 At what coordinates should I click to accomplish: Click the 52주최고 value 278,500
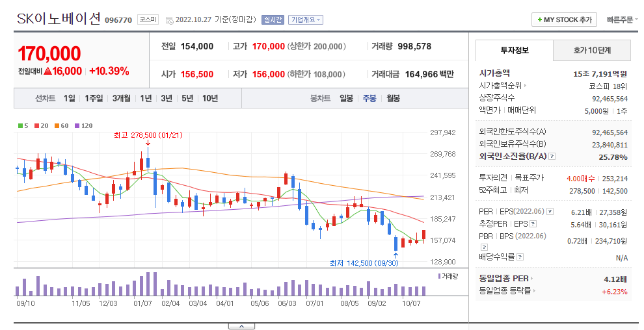pyautogui.click(x=582, y=191)
